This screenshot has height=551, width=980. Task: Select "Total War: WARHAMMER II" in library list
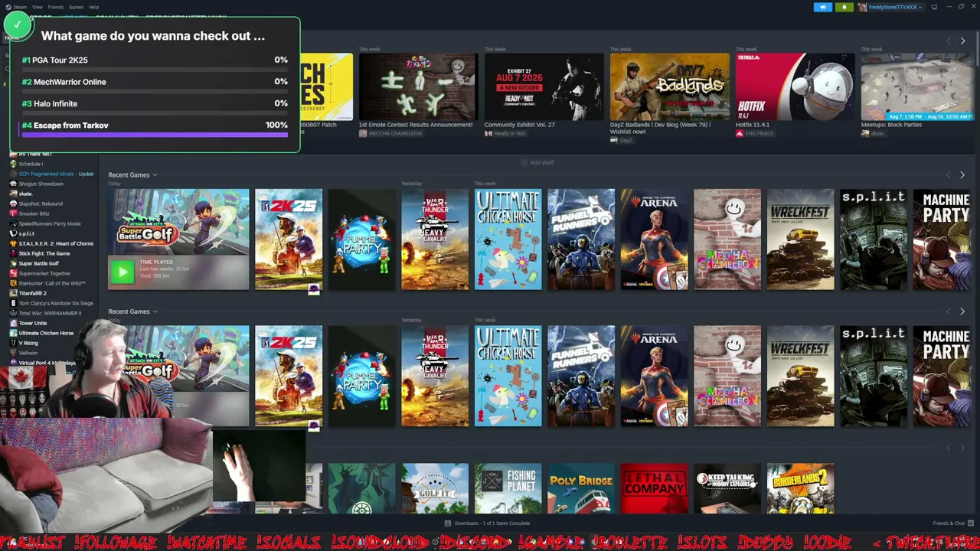tap(51, 313)
